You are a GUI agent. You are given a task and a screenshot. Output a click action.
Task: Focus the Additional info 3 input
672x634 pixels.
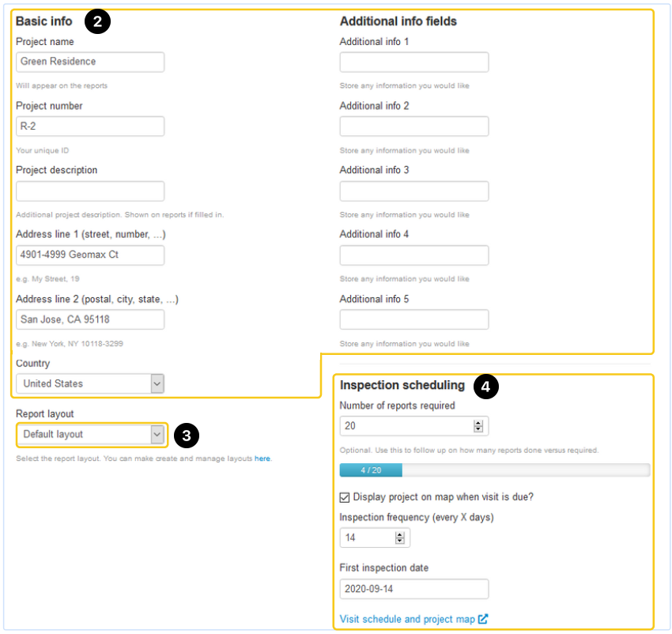tap(414, 191)
